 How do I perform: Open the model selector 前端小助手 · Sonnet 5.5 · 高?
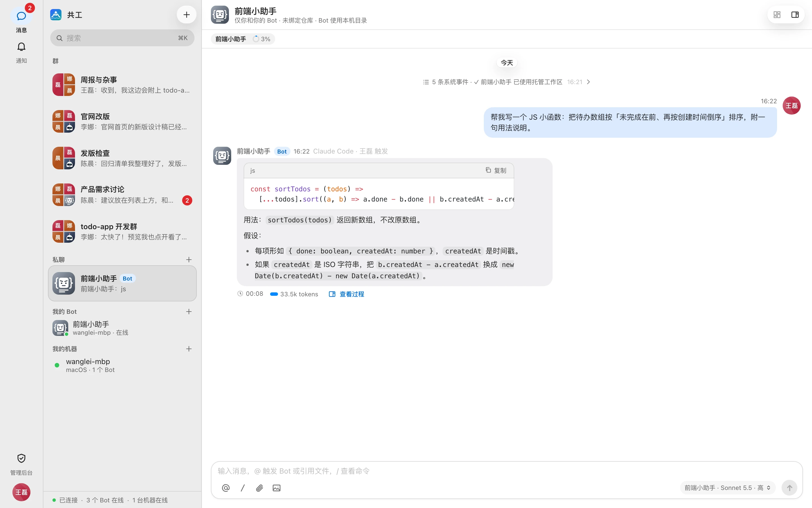[727, 487]
